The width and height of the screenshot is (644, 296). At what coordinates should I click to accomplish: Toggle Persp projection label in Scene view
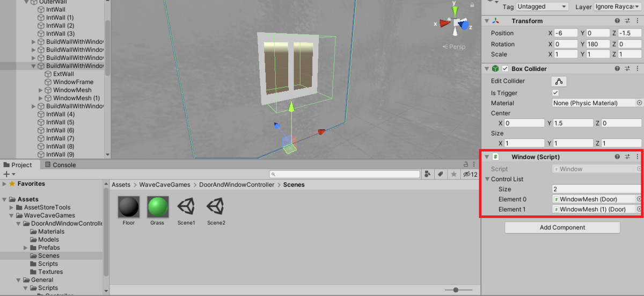tap(453, 47)
